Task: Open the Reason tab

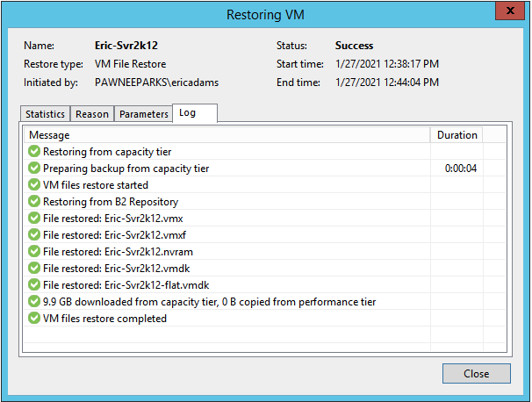Action: (92, 114)
